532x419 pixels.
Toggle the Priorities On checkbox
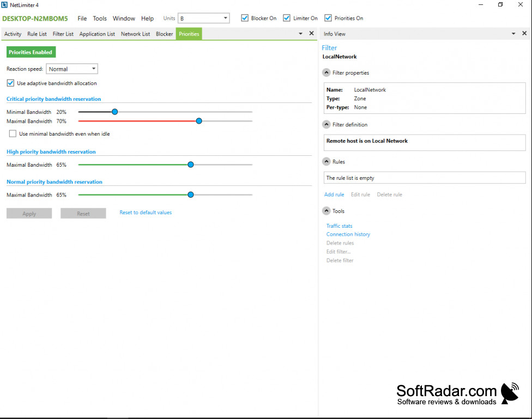coord(328,18)
